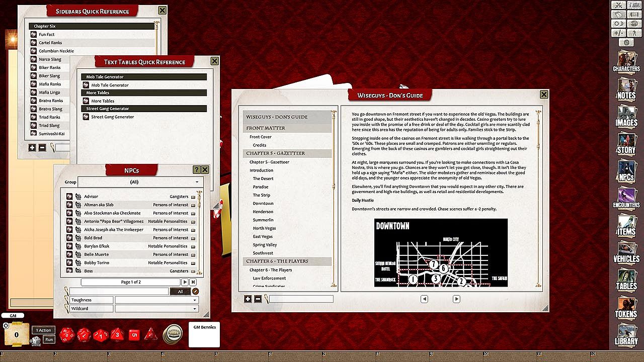This screenshot has width=644, height=362.
Task: Open help button in NPCs window
Action: coord(197,170)
